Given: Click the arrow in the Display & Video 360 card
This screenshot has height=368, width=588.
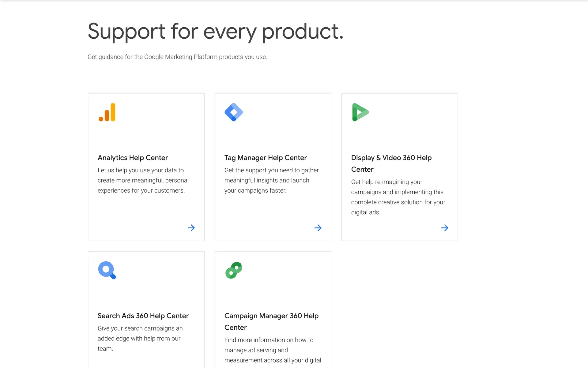Looking at the screenshot, I should tap(445, 228).
